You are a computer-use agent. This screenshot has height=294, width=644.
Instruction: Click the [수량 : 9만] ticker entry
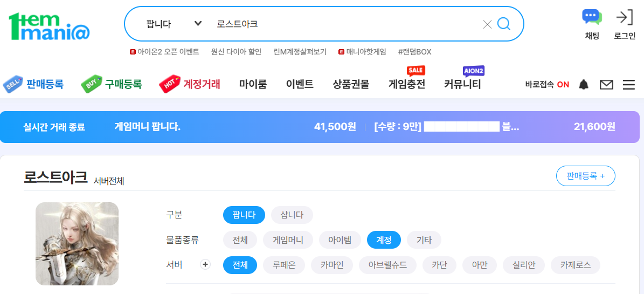pyautogui.click(x=446, y=127)
